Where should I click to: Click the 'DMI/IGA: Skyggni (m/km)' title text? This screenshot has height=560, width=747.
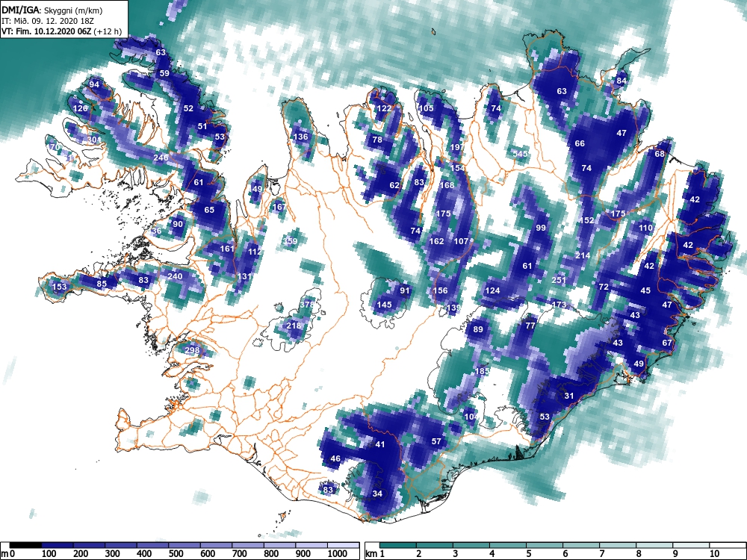[x=52, y=10]
